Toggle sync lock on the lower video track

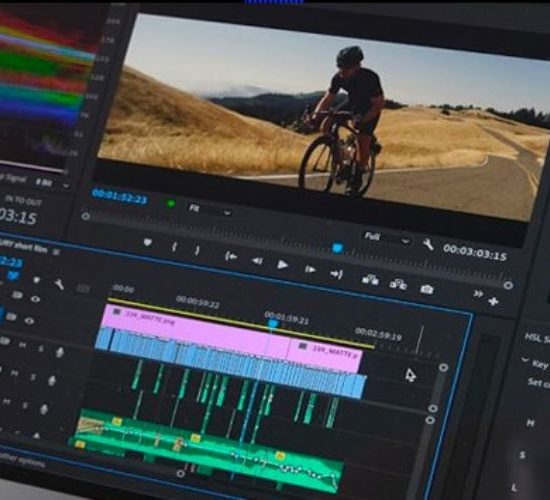(x=11, y=317)
